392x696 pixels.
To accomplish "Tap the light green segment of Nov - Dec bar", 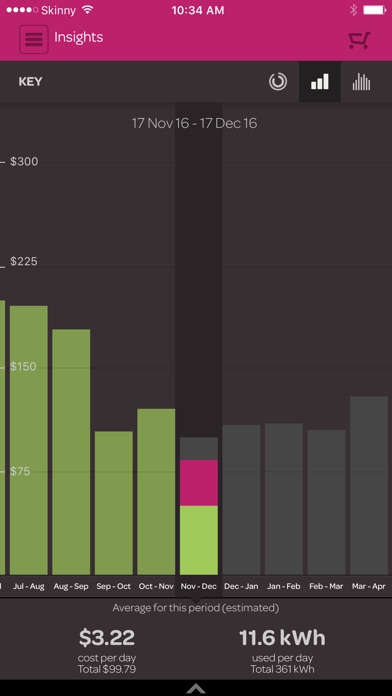I will coord(199,540).
